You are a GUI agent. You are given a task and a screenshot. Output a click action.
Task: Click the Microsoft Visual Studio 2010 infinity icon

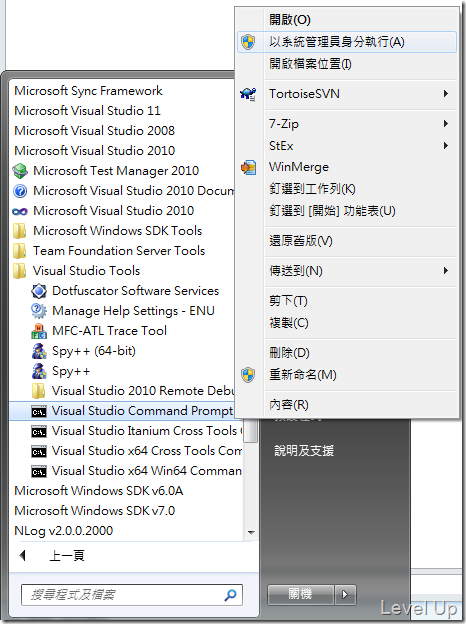tap(20, 211)
